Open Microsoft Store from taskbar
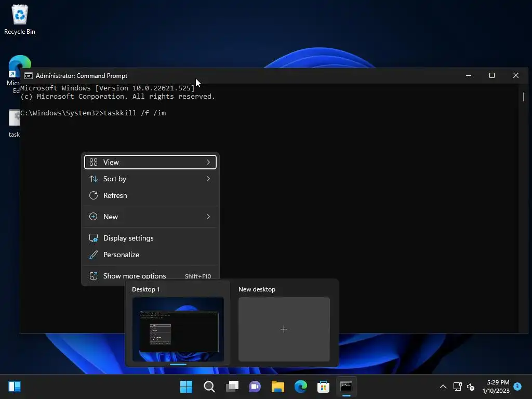532x399 pixels. [x=323, y=387]
